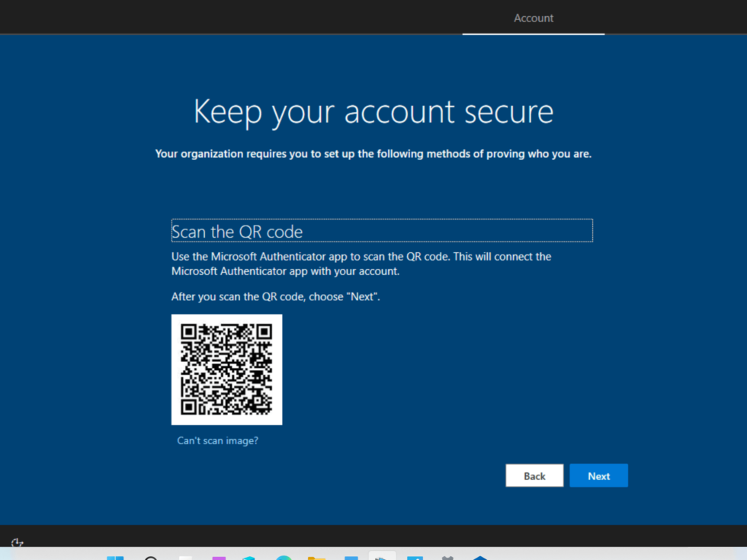Click the Next button
The height and width of the screenshot is (560, 747).
[x=598, y=475]
